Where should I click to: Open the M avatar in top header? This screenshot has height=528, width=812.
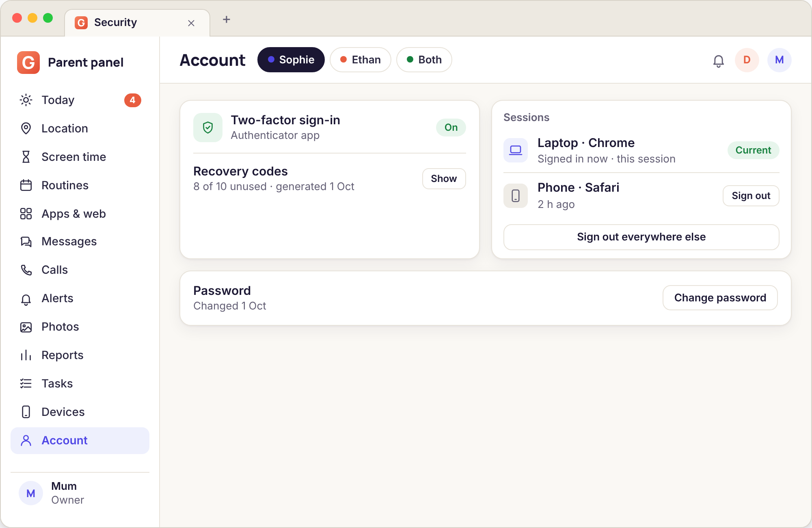(x=780, y=60)
